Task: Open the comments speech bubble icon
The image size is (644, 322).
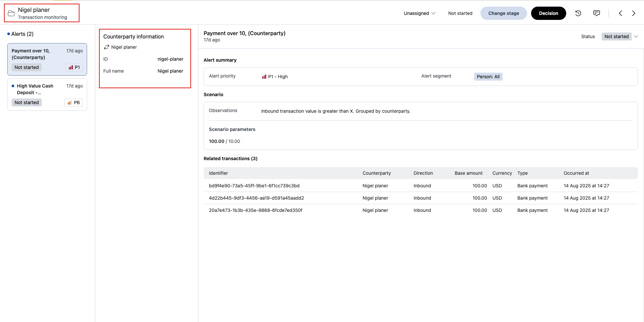Action: point(596,13)
